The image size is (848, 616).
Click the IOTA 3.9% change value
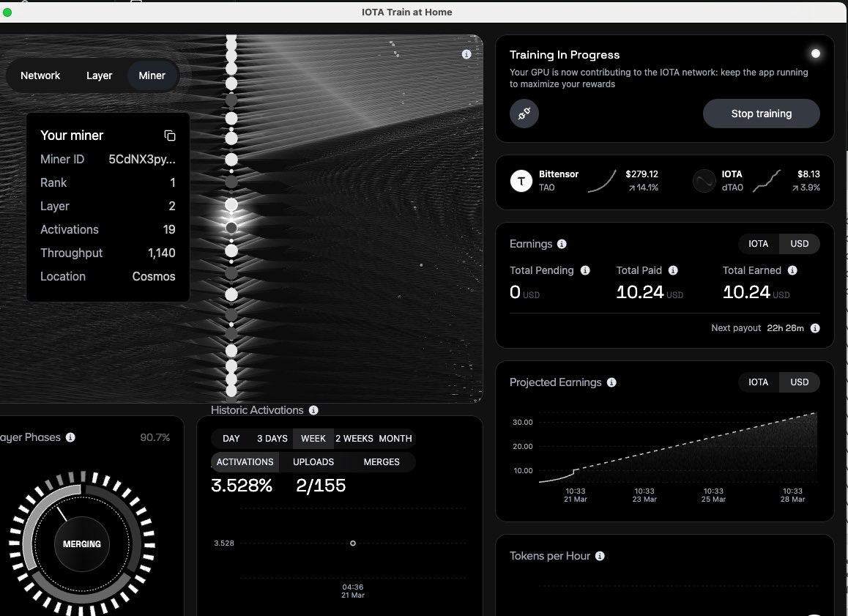(806, 188)
